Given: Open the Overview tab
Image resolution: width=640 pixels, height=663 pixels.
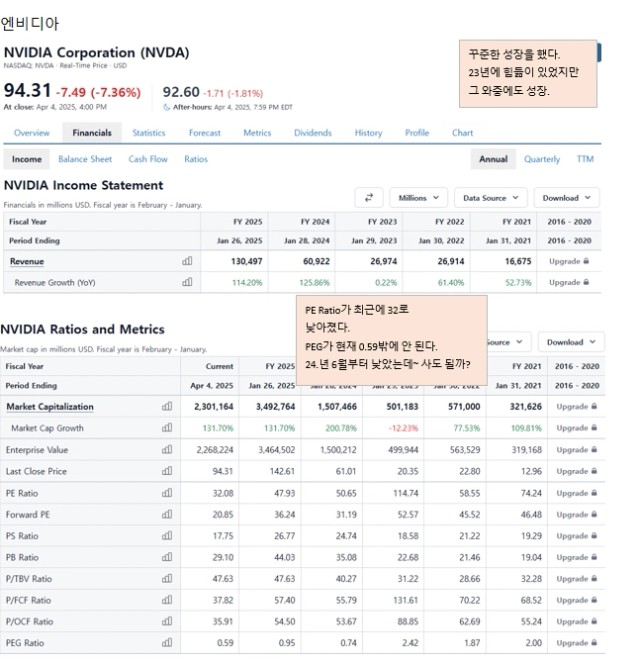Looking at the screenshot, I should tap(32, 133).
